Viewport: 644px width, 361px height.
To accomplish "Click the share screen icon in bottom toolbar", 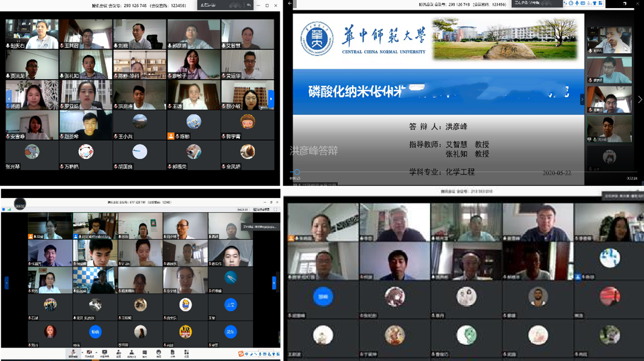I will (105, 353).
